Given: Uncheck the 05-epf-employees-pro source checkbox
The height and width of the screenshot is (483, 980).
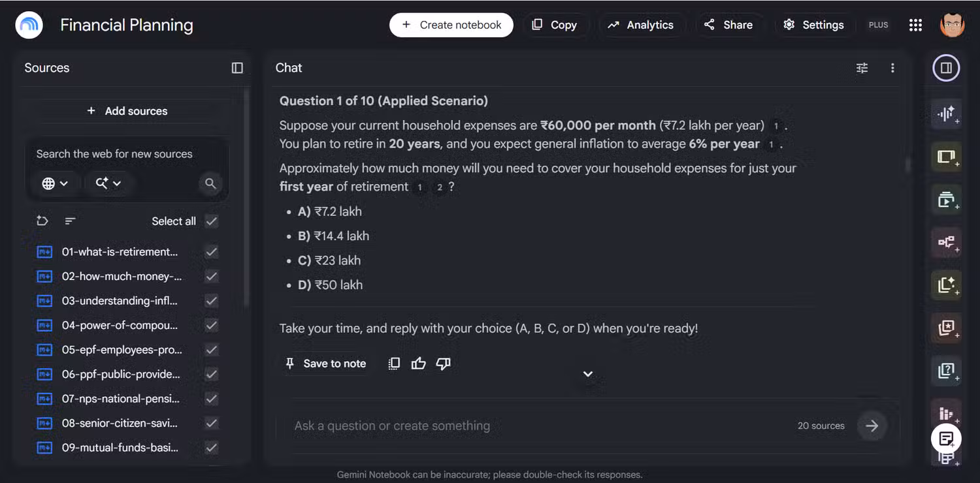Looking at the screenshot, I should coord(211,350).
